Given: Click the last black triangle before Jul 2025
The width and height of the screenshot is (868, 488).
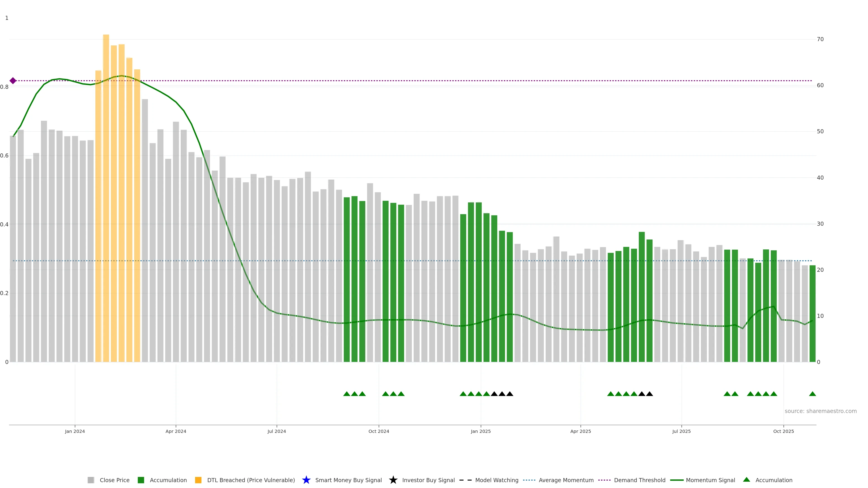Looking at the screenshot, I should pos(649,394).
